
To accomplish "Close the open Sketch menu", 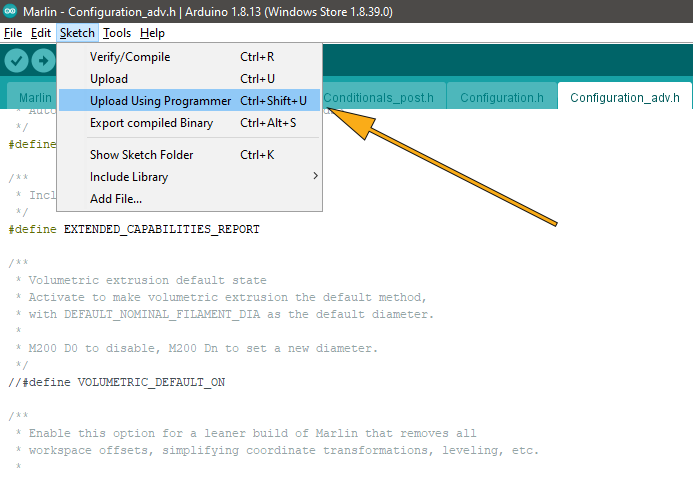I will point(77,33).
